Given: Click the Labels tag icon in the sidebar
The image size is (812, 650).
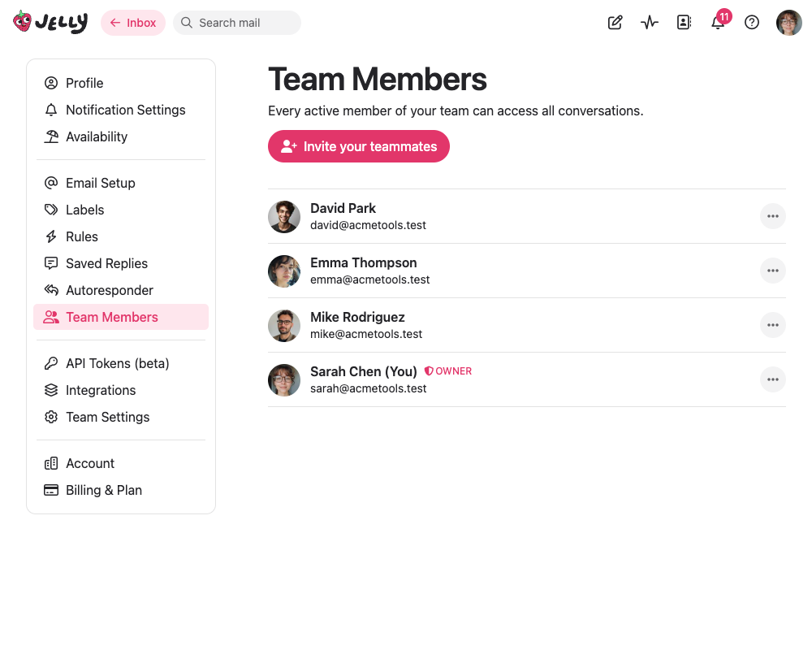Looking at the screenshot, I should [x=50, y=210].
